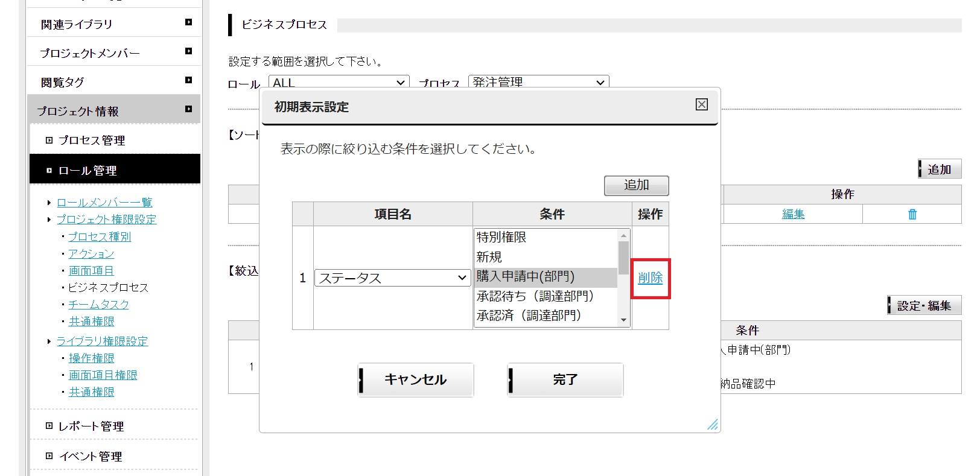The width and height of the screenshot is (980, 476).
Task: Click the condition list scrollbar thumb
Action: (x=623, y=258)
